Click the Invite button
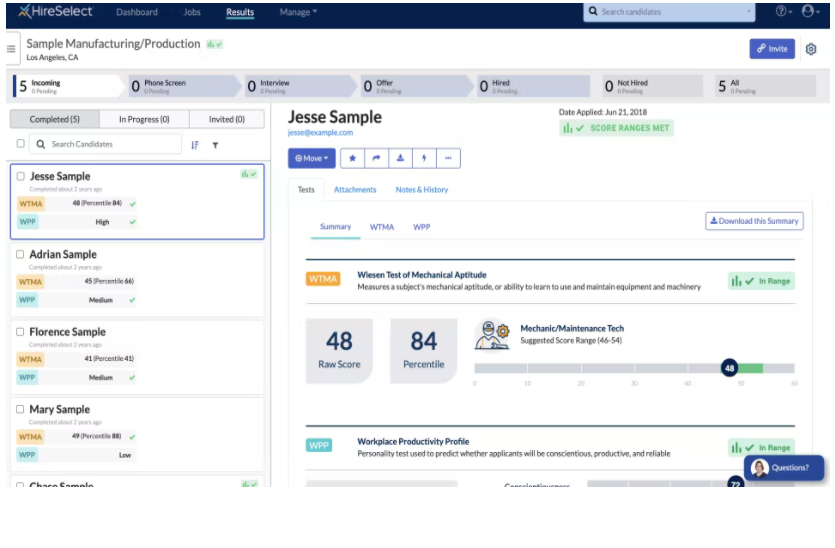The width and height of the screenshot is (835, 548). tap(772, 48)
